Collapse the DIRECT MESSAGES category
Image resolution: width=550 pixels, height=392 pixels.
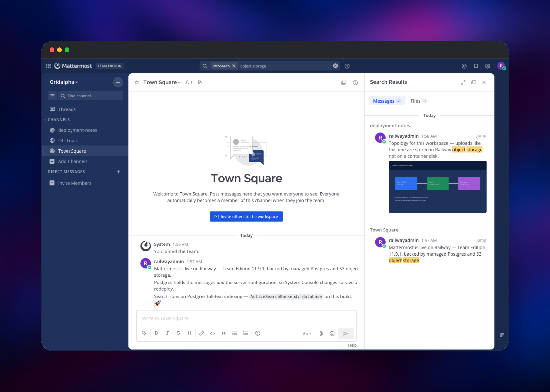coord(66,172)
